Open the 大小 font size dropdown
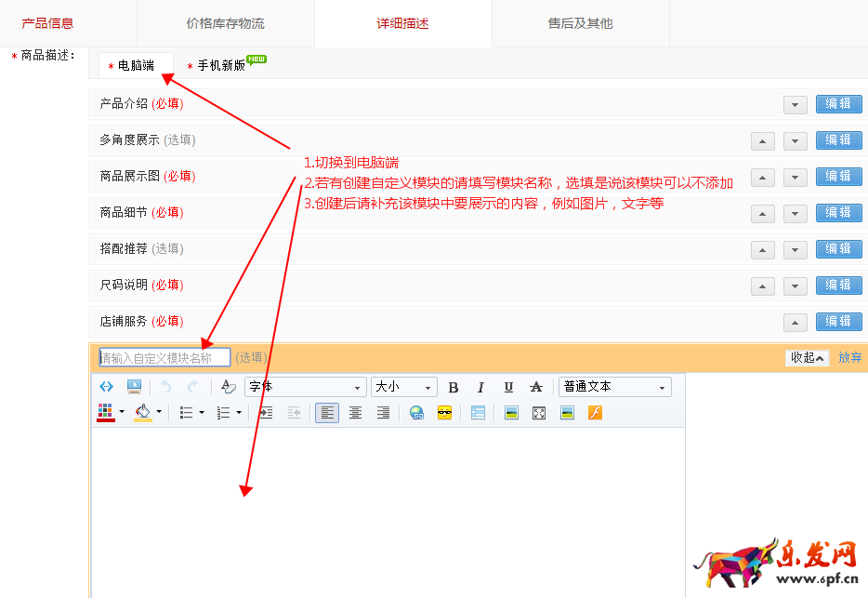Screen dimensions: 868x598 [404, 387]
